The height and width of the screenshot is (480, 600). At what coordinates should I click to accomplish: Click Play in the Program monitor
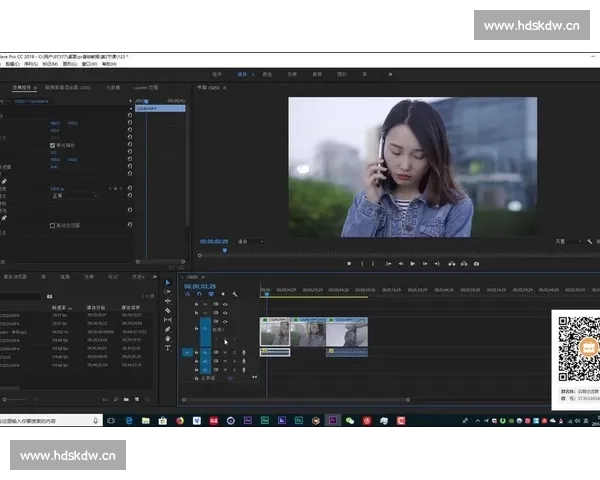click(412, 264)
